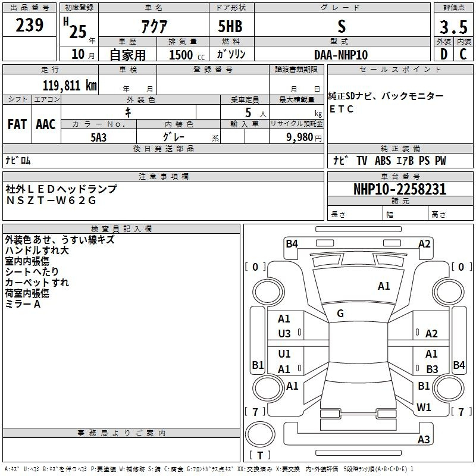Click the damage code legend line at bottom
Image resolution: width=476 pixels, height=476 pixels.
[x=209, y=469]
